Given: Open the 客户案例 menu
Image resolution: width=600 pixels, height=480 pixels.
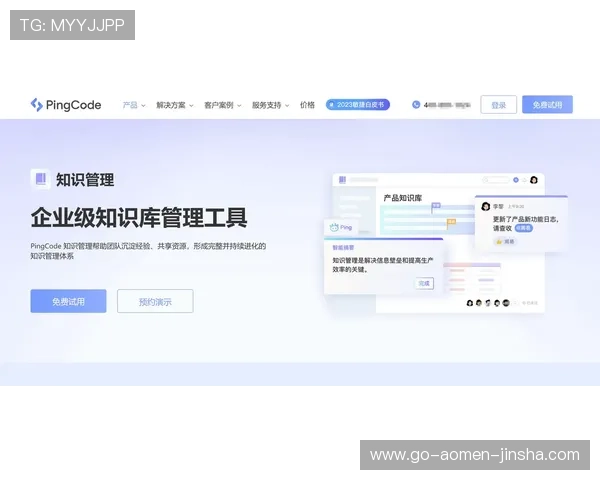Looking at the screenshot, I should [218, 105].
